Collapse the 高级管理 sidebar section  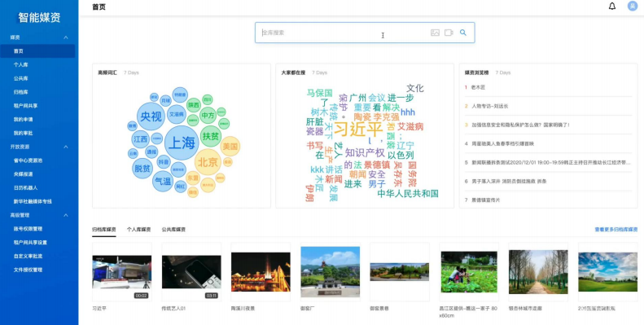66,215
